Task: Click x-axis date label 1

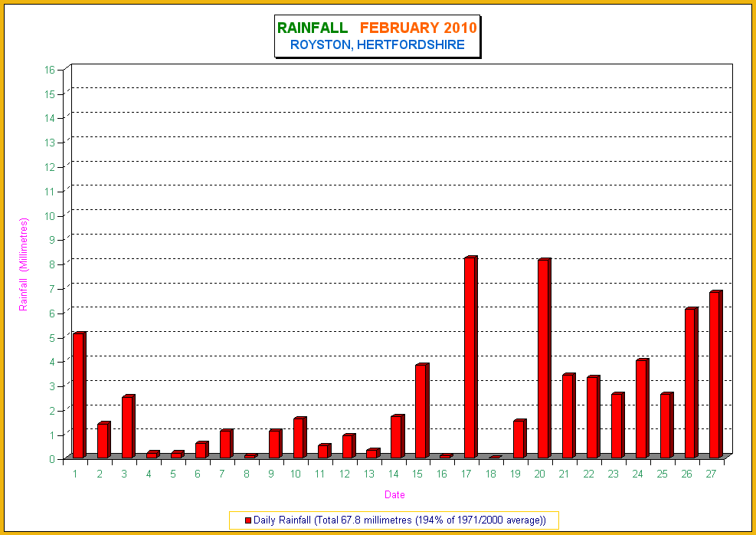Action: pyautogui.click(x=75, y=474)
